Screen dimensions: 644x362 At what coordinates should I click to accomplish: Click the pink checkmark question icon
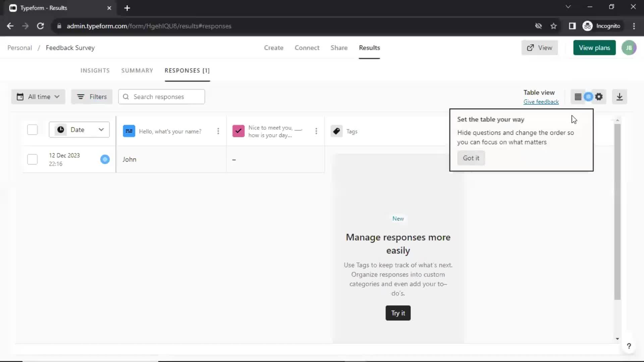(238, 131)
